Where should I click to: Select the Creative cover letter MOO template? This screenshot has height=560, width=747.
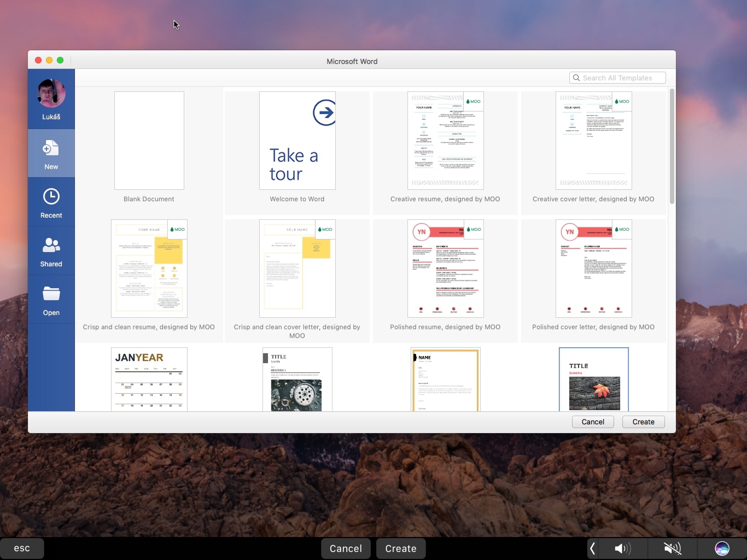[x=594, y=140]
